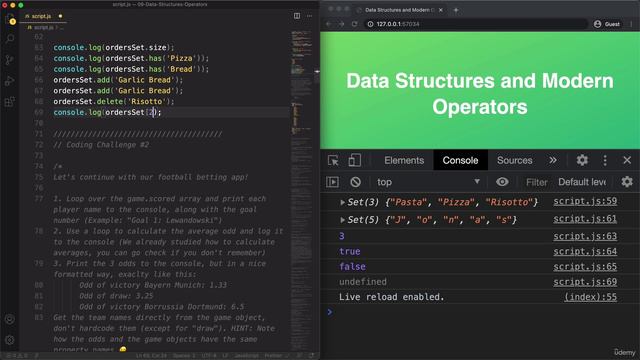Open the script.js:65 source link
This screenshot has width=640, height=360.
(x=585, y=267)
